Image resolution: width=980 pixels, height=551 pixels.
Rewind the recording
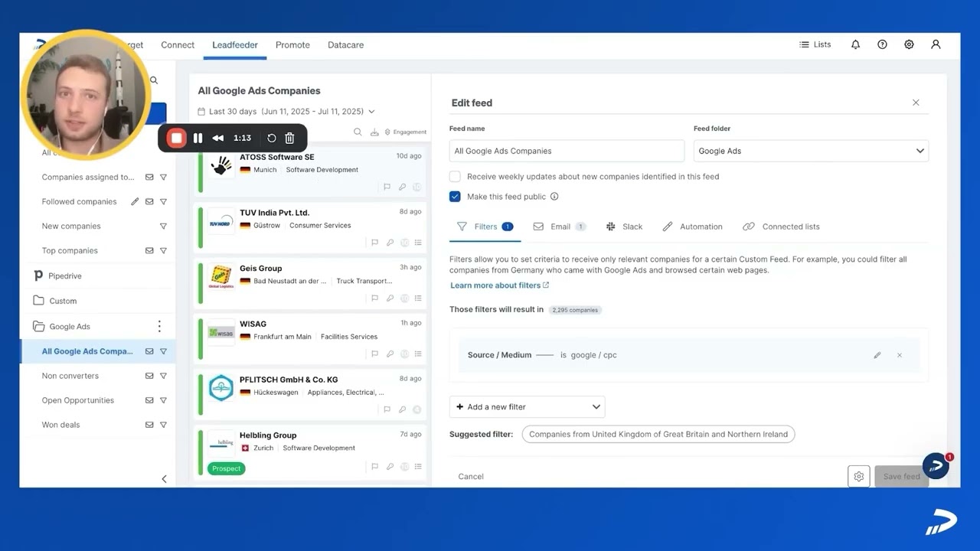[x=218, y=138]
